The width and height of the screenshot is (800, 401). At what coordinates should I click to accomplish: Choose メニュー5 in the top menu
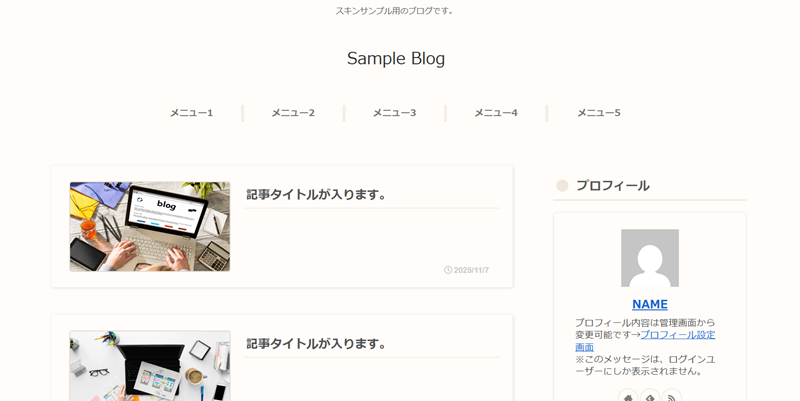598,113
